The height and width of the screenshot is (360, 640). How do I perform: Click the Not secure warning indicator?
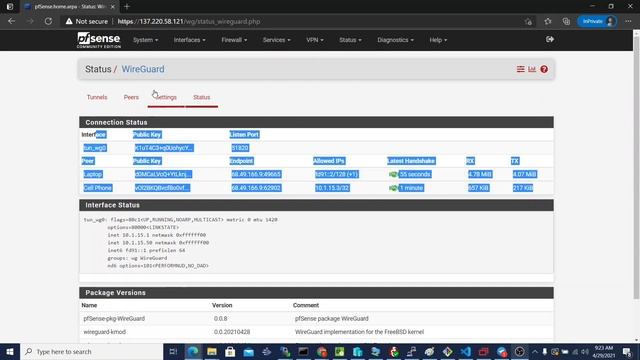[x=87, y=21]
